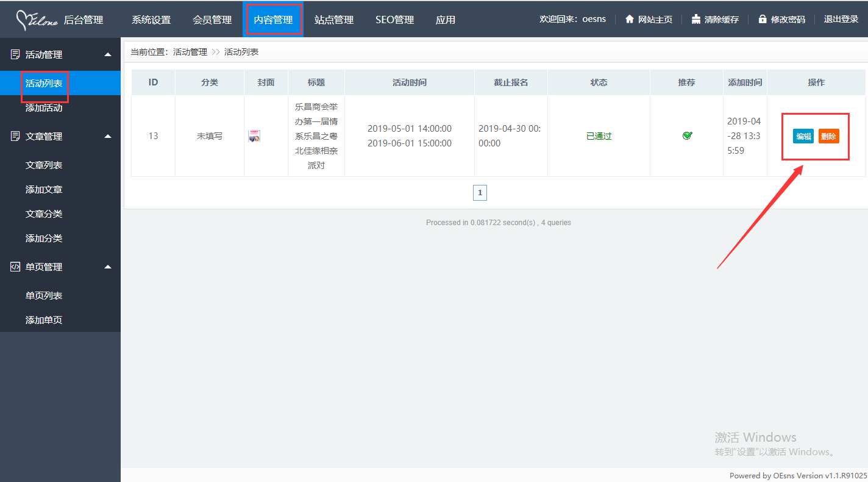Click the 未填写 category cell
This screenshot has height=482, width=868.
tap(210, 136)
